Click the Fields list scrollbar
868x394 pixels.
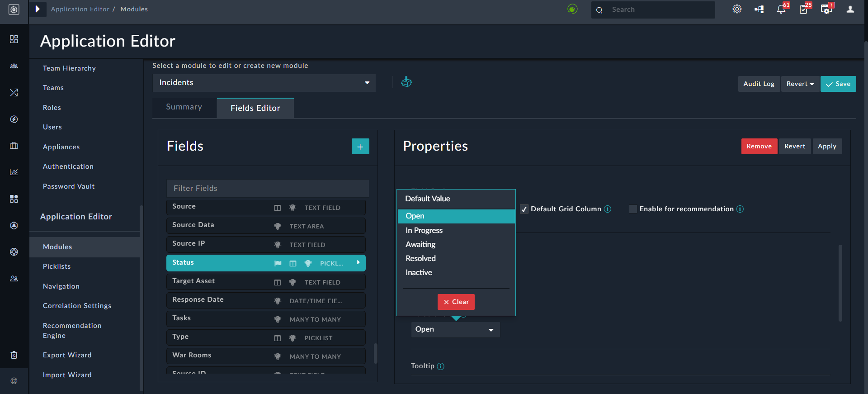[x=376, y=354]
